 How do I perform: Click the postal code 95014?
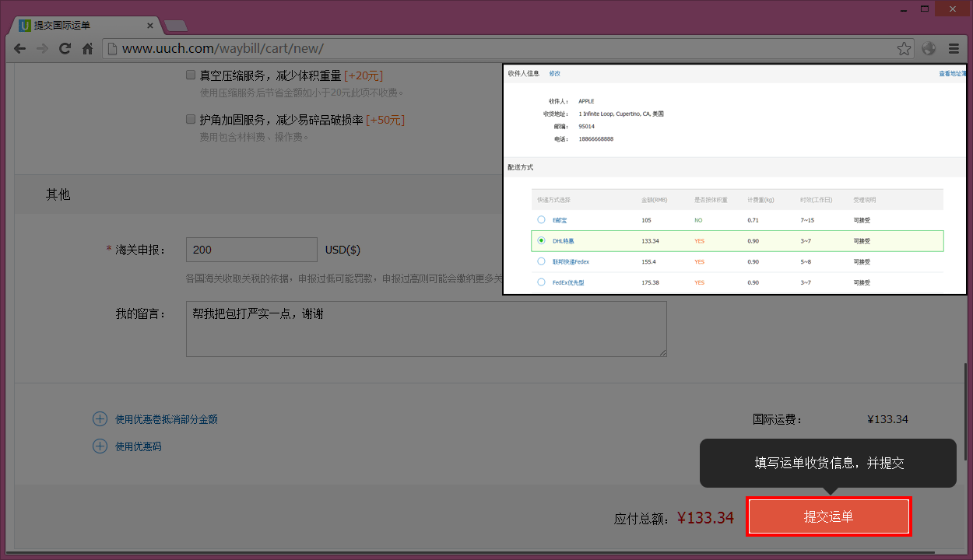coord(586,126)
